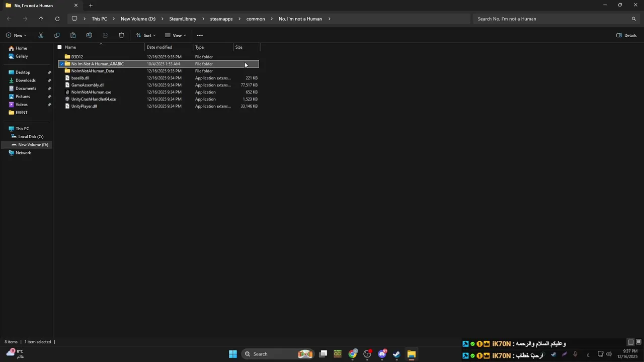644x362 pixels.
Task: Click the D3D12 folder icon
Action: [x=67, y=57]
